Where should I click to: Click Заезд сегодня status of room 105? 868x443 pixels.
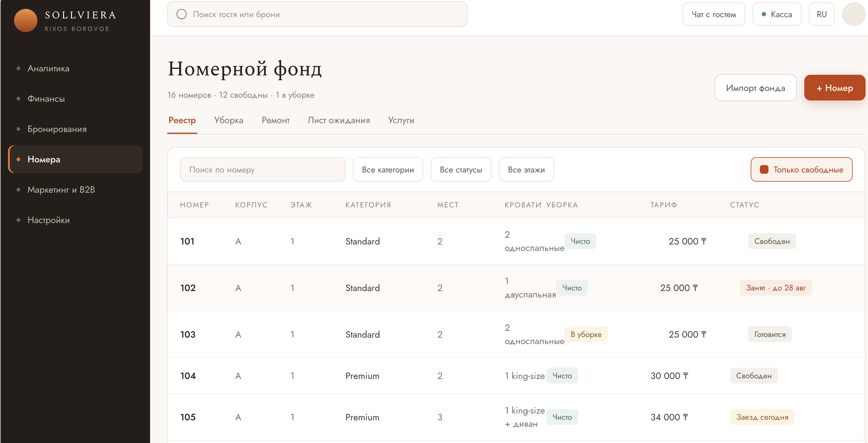click(x=762, y=417)
